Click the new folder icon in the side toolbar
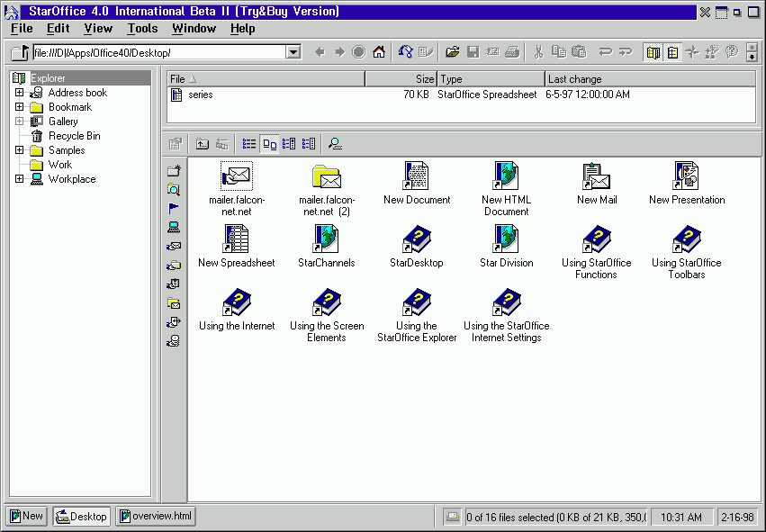The height and width of the screenshot is (532, 766). coord(174,170)
